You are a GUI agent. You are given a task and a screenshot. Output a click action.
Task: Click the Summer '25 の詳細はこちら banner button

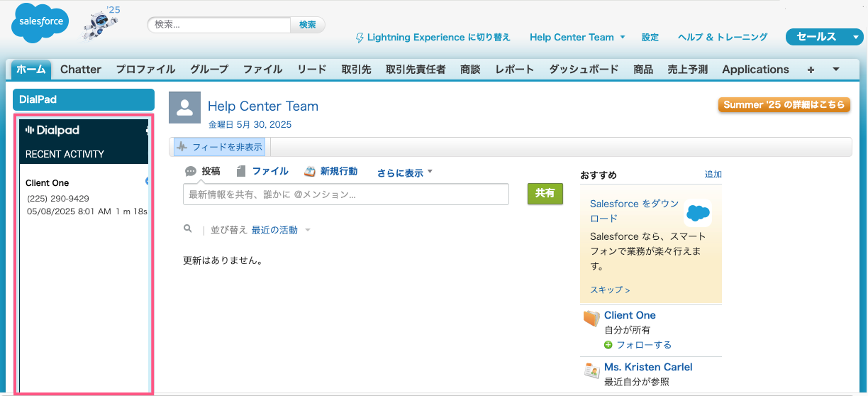pyautogui.click(x=784, y=104)
